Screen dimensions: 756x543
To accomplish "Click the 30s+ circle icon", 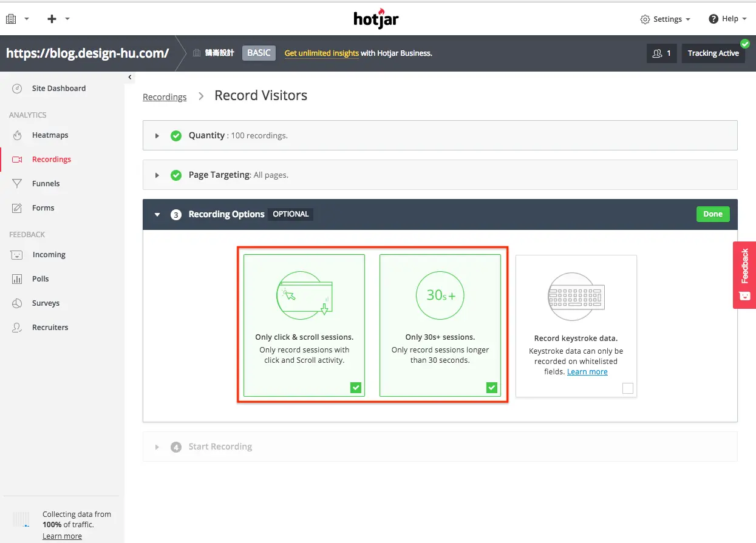I will coord(440,295).
